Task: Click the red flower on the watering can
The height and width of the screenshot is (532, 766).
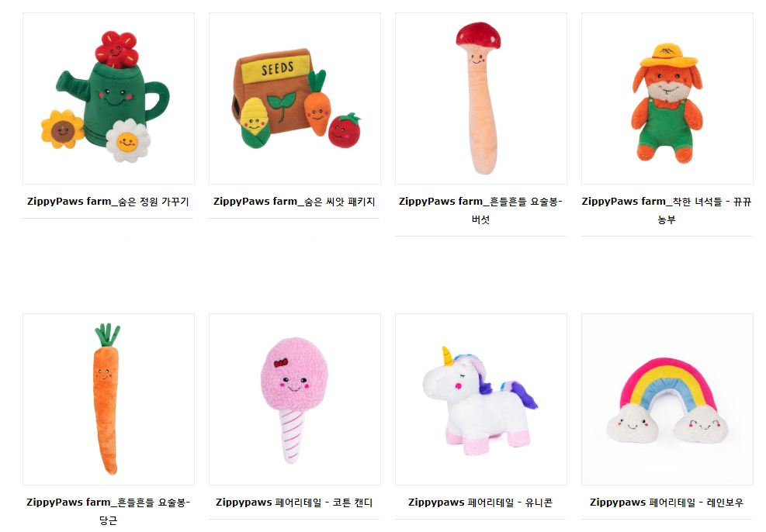Action: pyautogui.click(x=116, y=49)
